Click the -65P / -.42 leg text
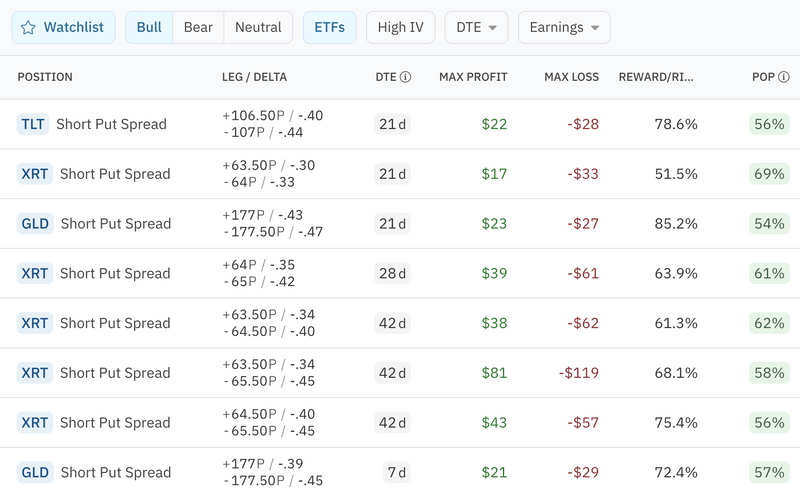This screenshot has height=496, width=800. point(259,282)
